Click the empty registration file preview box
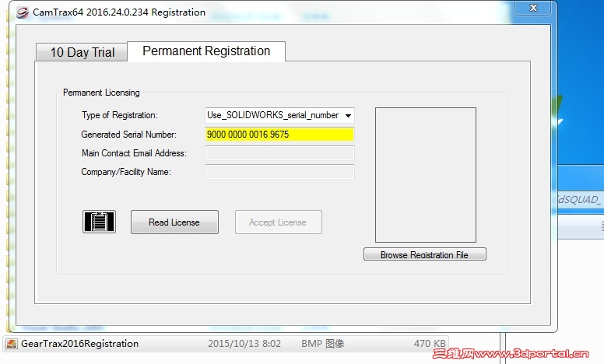 click(426, 175)
